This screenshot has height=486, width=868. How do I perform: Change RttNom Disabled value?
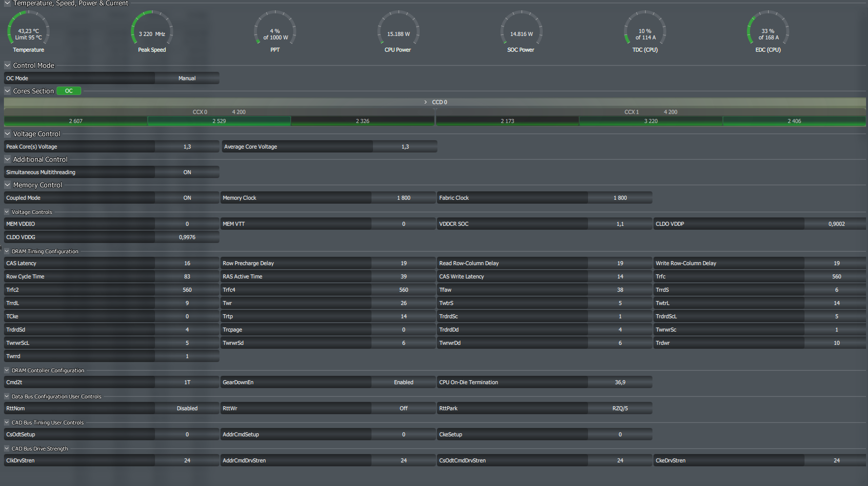click(187, 408)
